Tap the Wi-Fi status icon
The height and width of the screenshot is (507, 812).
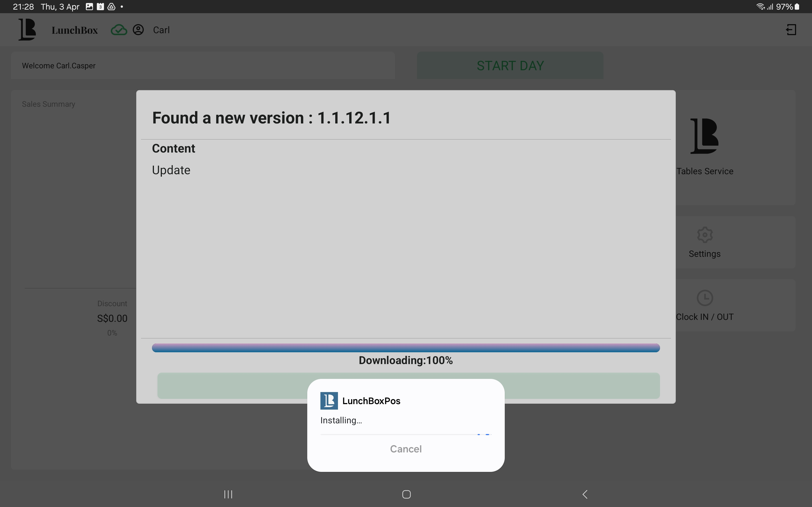coord(760,6)
